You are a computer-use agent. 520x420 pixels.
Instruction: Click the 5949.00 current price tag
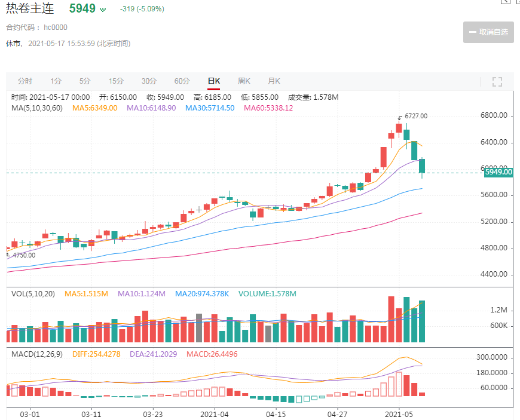click(x=498, y=172)
